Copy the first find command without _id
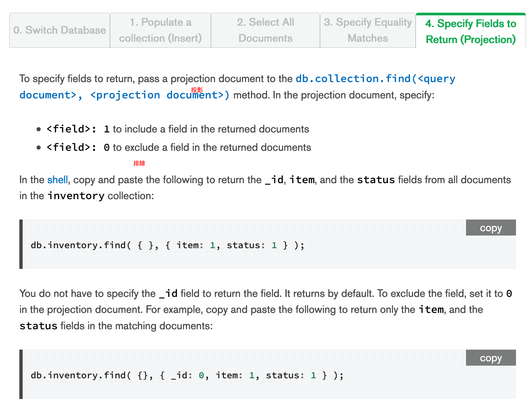Image resolution: width=532 pixels, height=413 pixels. [x=490, y=228]
